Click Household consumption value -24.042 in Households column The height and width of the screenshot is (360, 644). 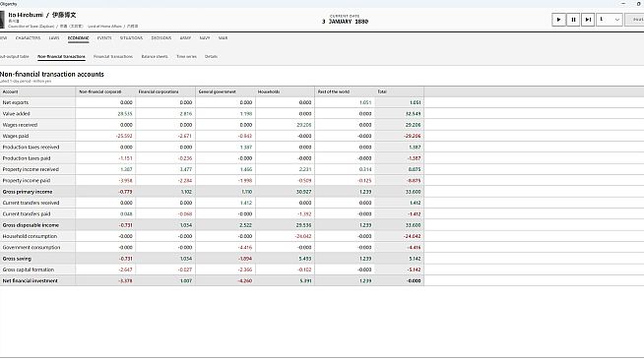[x=303, y=236]
